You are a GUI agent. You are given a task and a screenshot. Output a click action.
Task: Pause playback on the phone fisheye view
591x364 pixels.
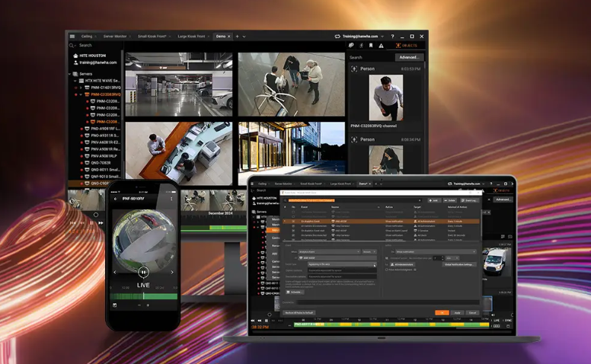[x=144, y=272]
